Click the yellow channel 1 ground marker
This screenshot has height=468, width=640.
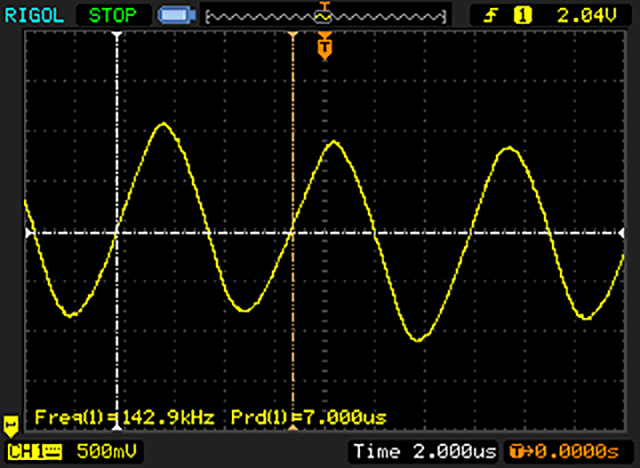11,426
